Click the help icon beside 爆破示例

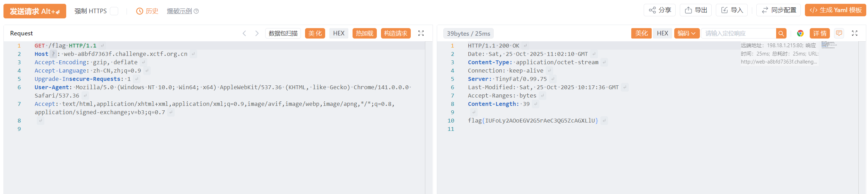tap(196, 11)
